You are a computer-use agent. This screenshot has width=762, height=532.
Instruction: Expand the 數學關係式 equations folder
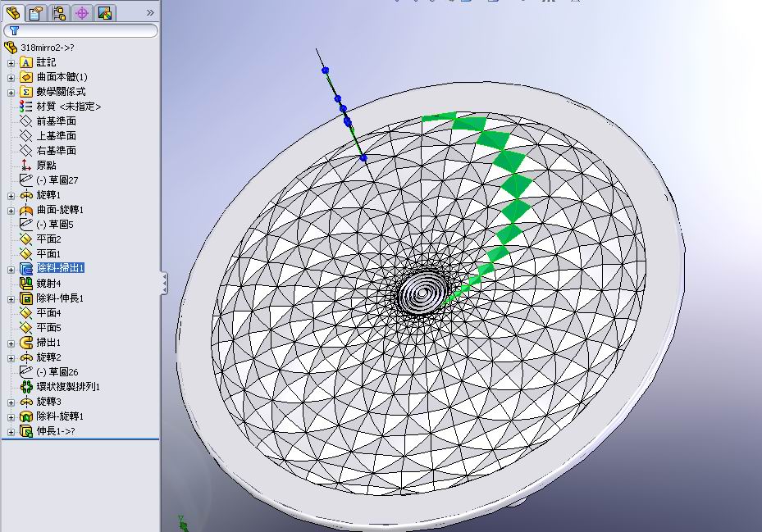click(11, 93)
